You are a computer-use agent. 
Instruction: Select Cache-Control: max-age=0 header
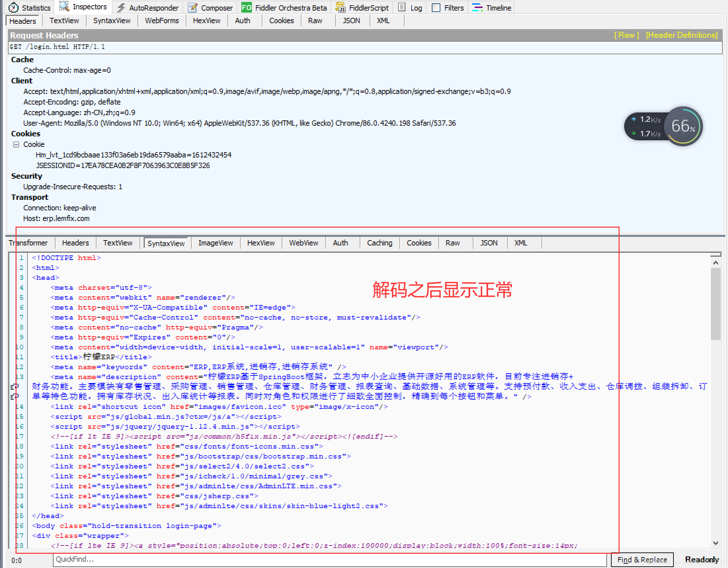pos(67,70)
